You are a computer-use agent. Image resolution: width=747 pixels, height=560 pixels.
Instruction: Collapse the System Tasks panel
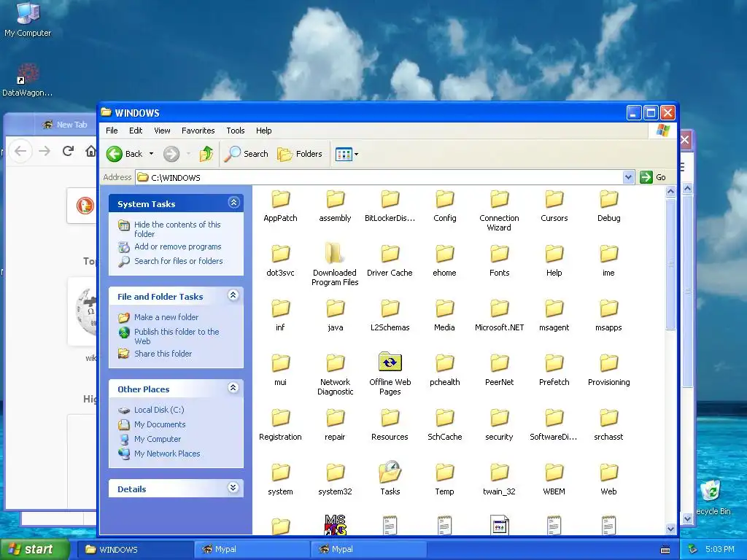point(233,203)
